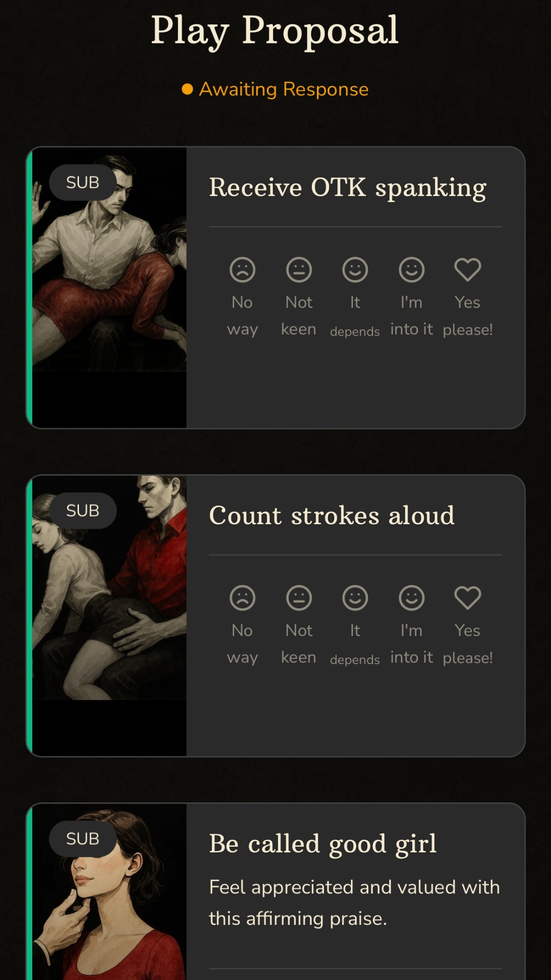Tap heart 'Yes please!' for Count strokes aloud

pyautogui.click(x=468, y=598)
